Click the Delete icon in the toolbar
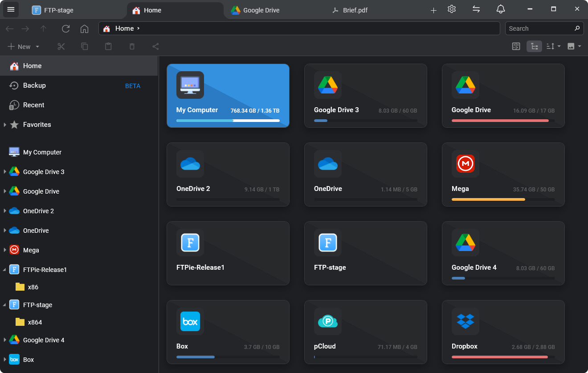 (132, 46)
